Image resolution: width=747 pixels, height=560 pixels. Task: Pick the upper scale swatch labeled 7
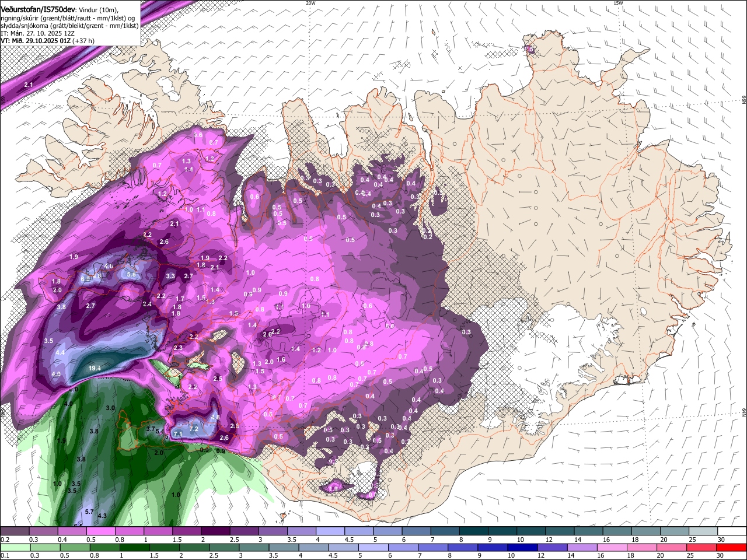445,531
